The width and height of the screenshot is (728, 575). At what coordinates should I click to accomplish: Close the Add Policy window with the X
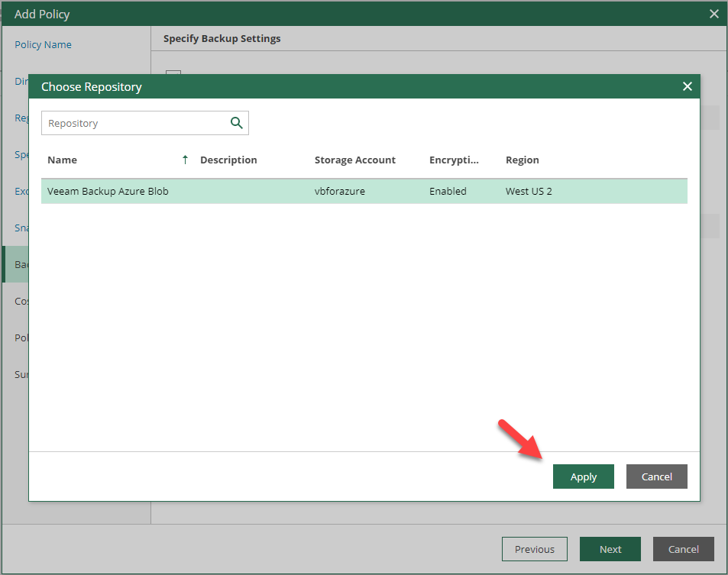[714, 14]
